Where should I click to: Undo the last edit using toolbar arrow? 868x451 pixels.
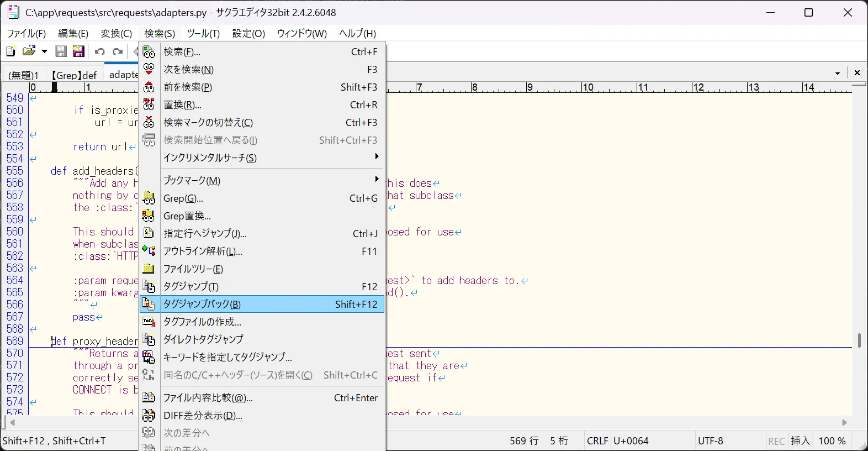[100, 51]
